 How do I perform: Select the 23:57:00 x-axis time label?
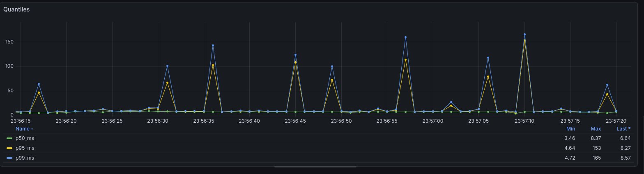(x=433, y=121)
